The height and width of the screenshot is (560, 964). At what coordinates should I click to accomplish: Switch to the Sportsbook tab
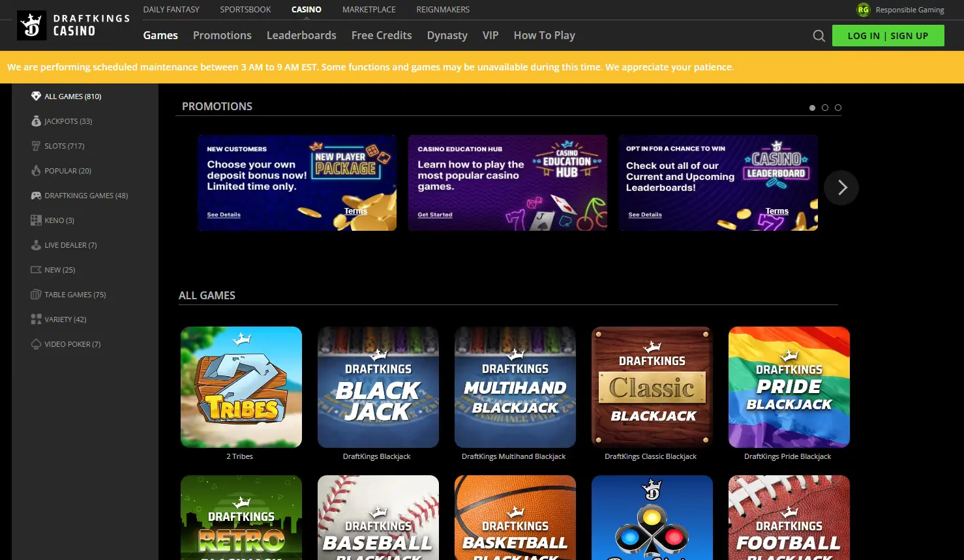click(x=245, y=9)
